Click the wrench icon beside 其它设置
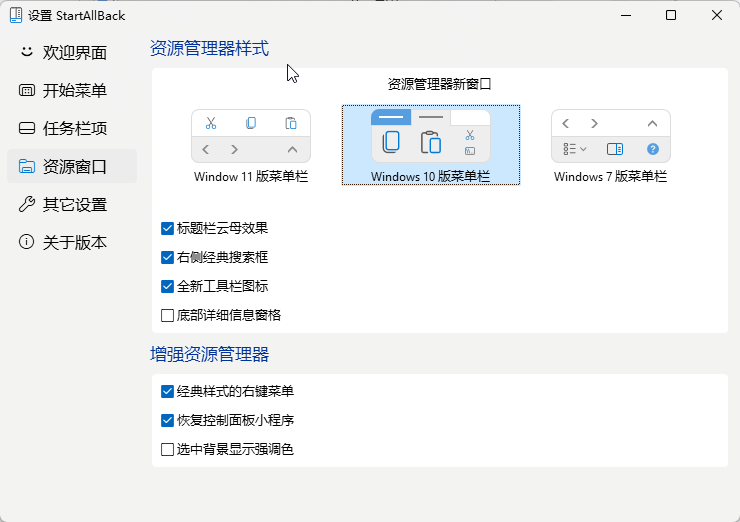Image resolution: width=740 pixels, height=522 pixels. (27, 204)
